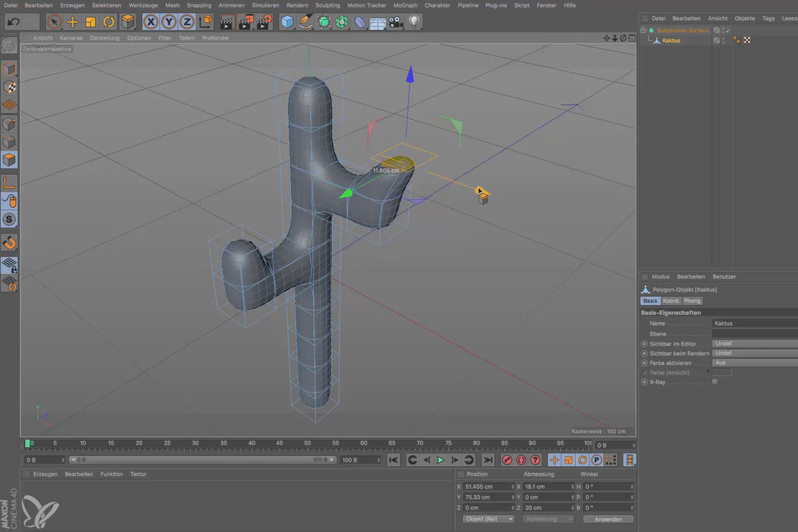Click the subdivision surface generator icon

click(324, 22)
